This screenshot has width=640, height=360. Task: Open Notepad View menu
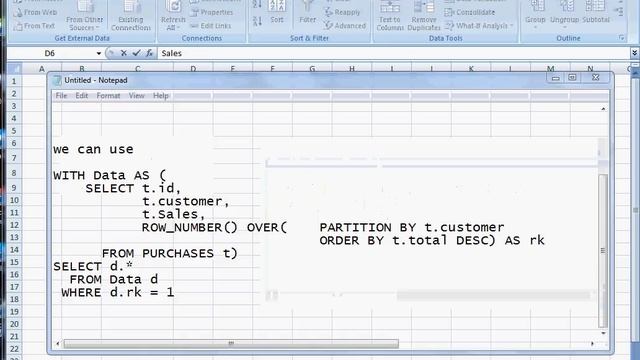136,96
